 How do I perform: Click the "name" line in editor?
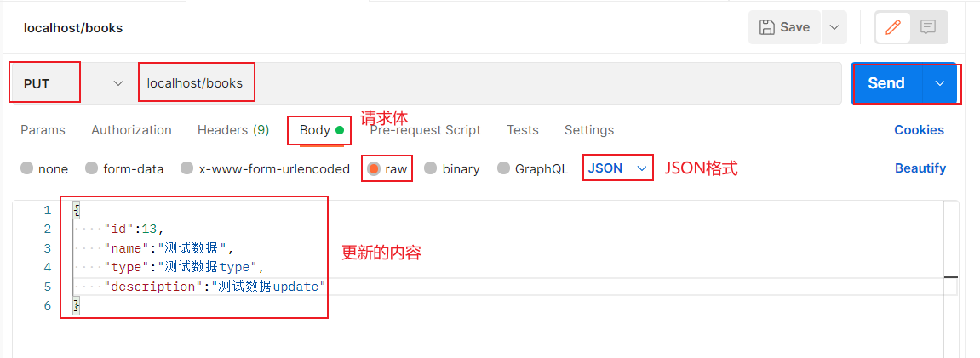point(169,248)
